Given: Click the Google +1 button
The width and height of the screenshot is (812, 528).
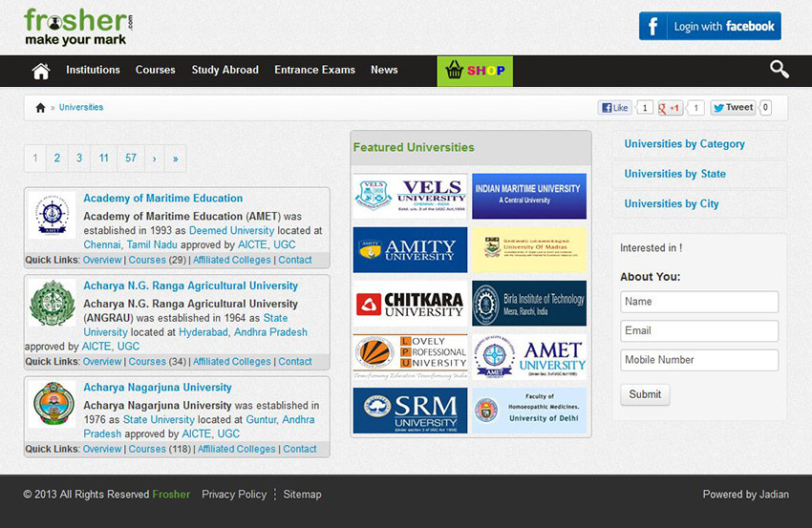Looking at the screenshot, I should coord(670,108).
